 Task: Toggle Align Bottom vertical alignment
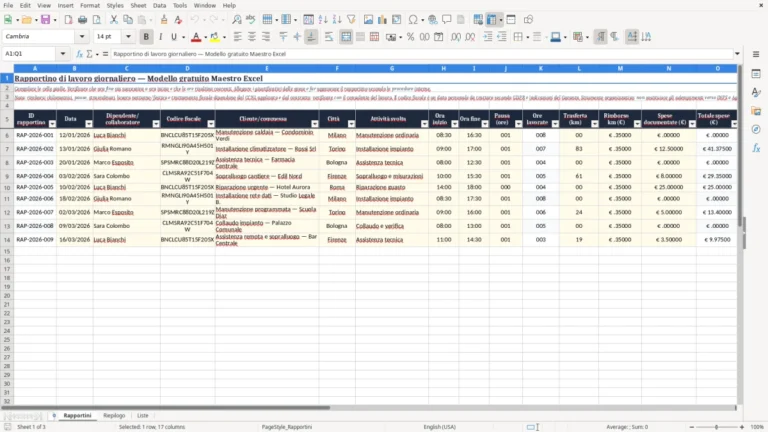(311, 37)
